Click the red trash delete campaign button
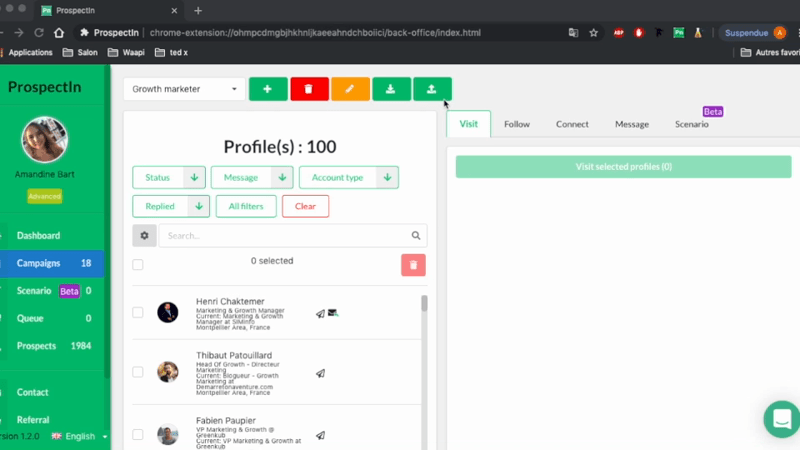 coord(309,89)
